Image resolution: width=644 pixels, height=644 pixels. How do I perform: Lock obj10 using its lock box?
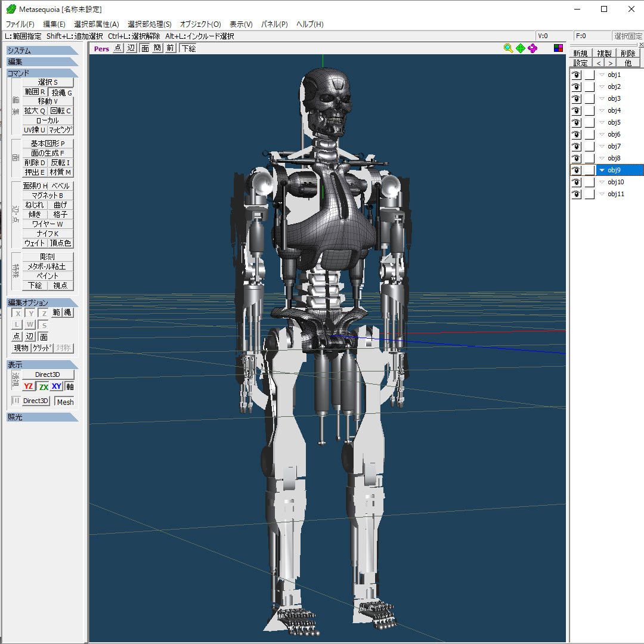589,182
